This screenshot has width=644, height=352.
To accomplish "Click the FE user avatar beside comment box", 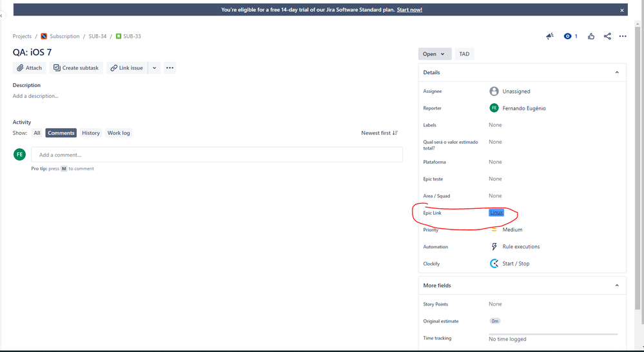I will pos(20,155).
